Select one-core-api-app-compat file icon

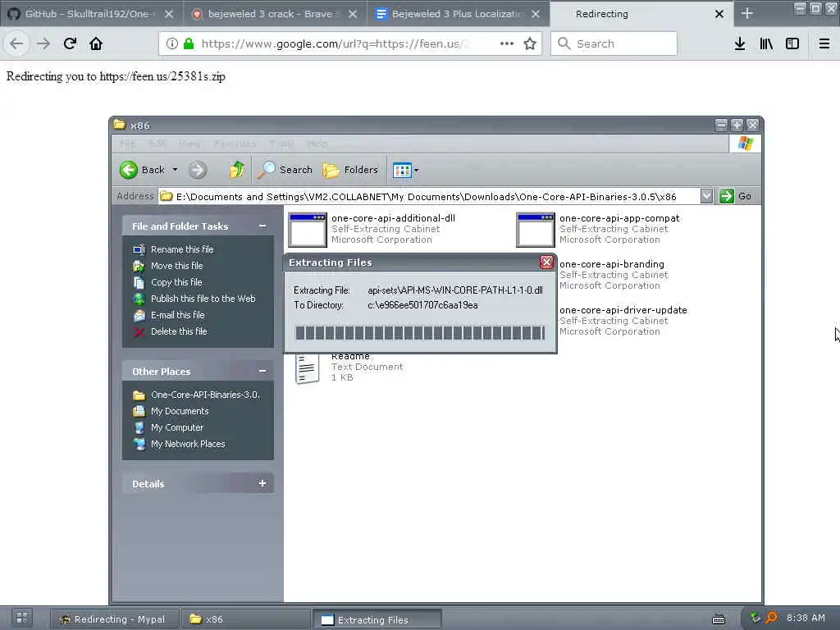click(535, 230)
